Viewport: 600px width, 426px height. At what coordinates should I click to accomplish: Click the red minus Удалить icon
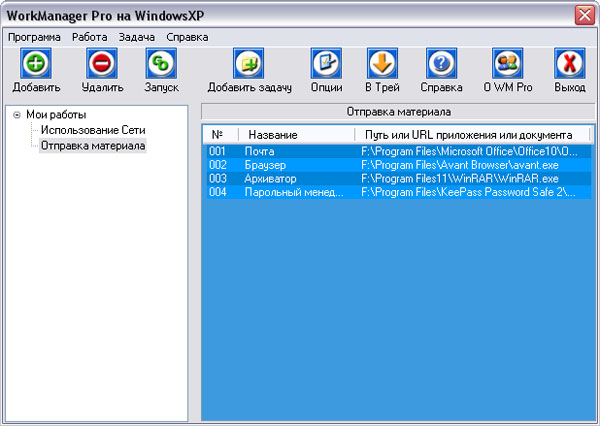click(x=102, y=63)
